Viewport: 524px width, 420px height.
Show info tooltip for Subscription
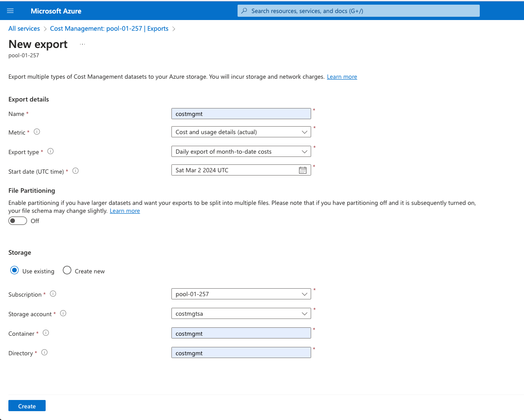click(53, 294)
